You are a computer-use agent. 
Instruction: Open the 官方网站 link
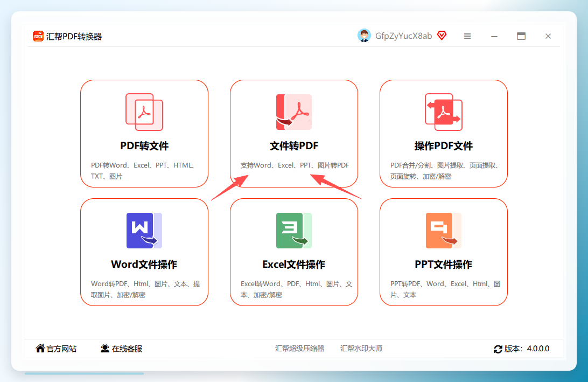61,349
